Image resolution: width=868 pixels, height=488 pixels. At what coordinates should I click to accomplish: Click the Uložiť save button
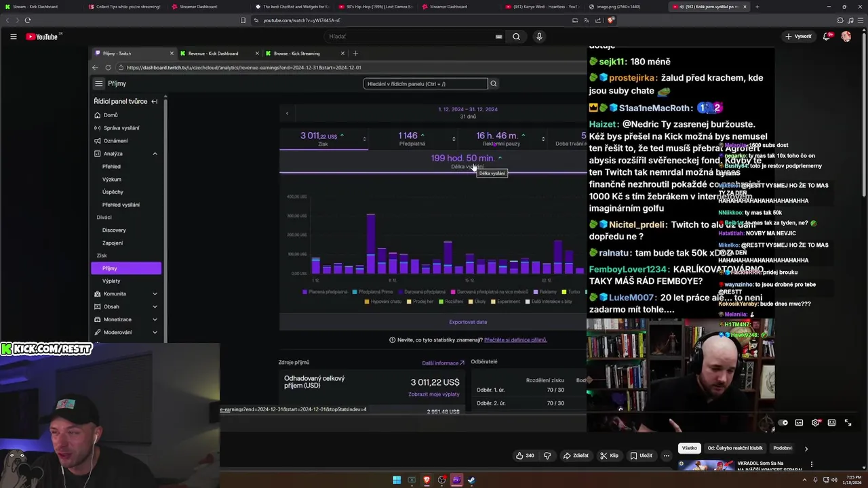click(x=641, y=455)
